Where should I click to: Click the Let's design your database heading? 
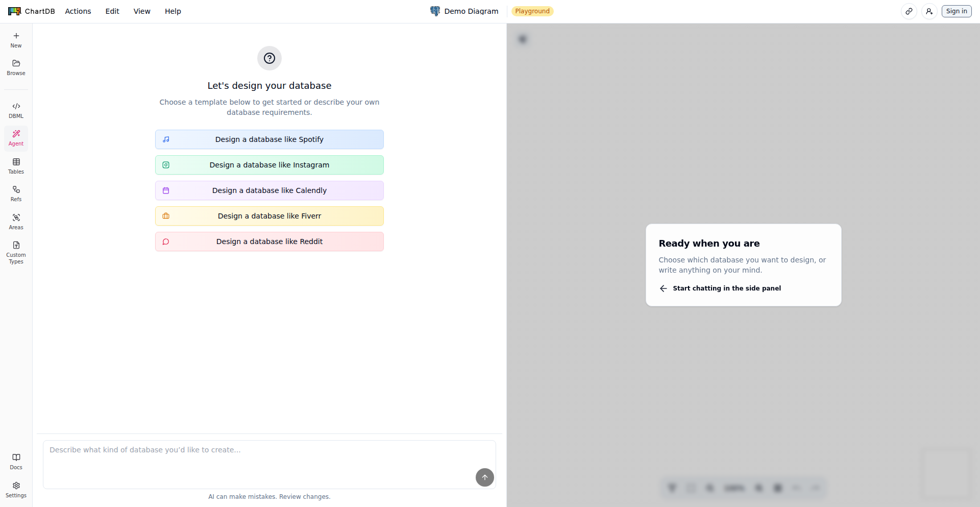click(269, 86)
